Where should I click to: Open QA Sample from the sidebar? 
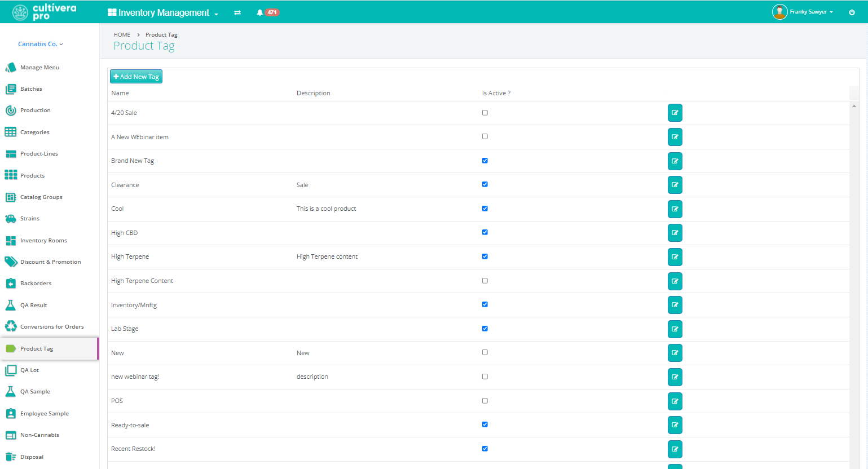click(x=35, y=392)
